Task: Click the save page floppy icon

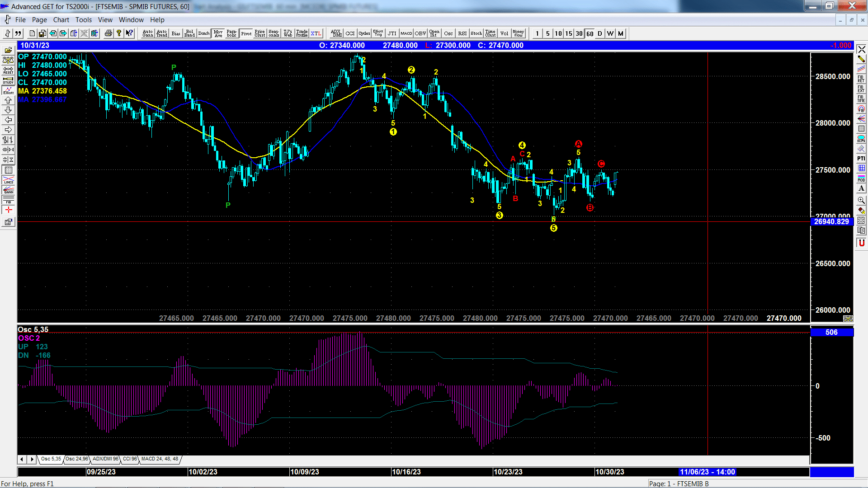Action: (x=42, y=33)
